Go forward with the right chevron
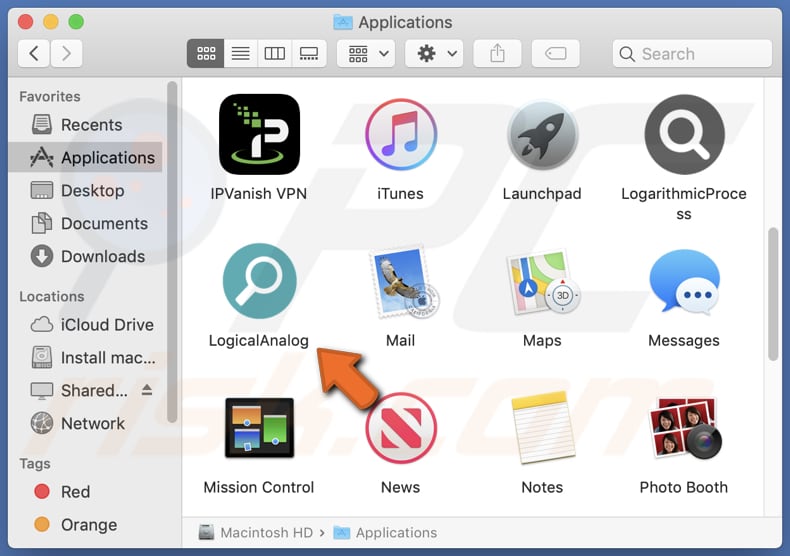The height and width of the screenshot is (556, 790). point(66,53)
